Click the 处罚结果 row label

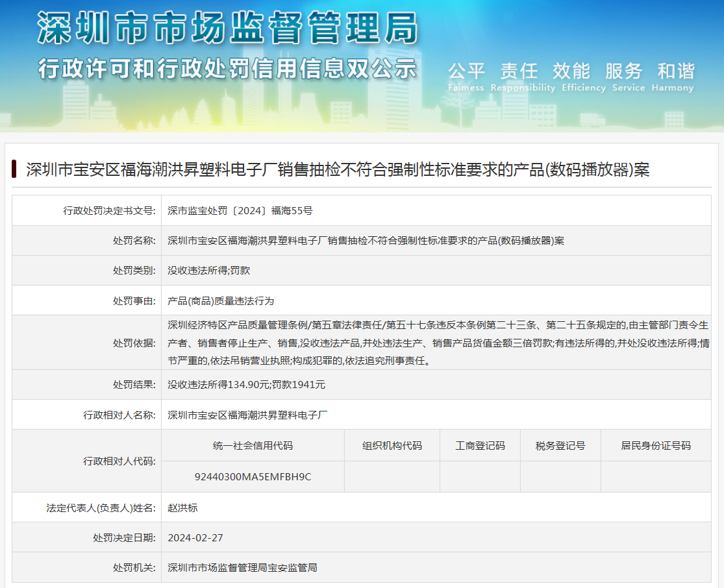click(134, 384)
